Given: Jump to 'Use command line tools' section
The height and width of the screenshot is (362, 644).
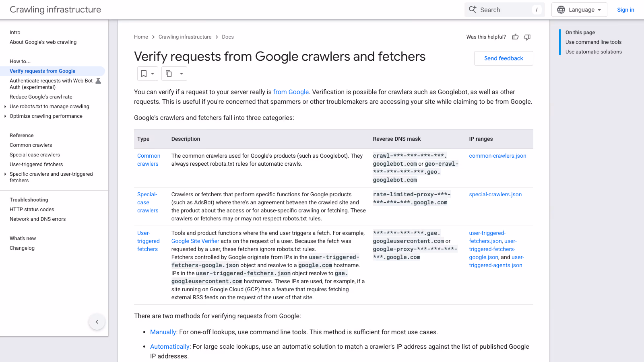Looking at the screenshot, I should click(593, 42).
